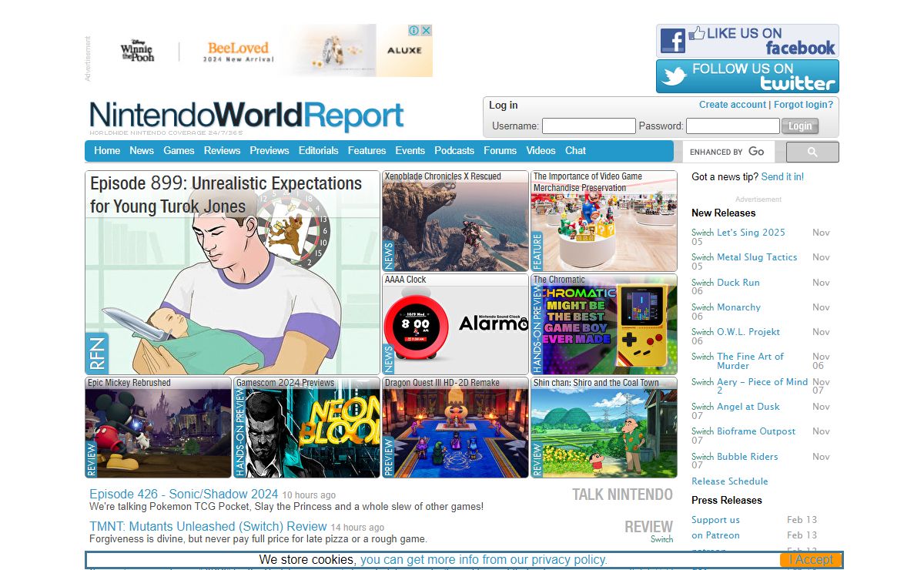The image size is (924, 570).
Task: Open the Podcasts menu item
Action: point(454,151)
